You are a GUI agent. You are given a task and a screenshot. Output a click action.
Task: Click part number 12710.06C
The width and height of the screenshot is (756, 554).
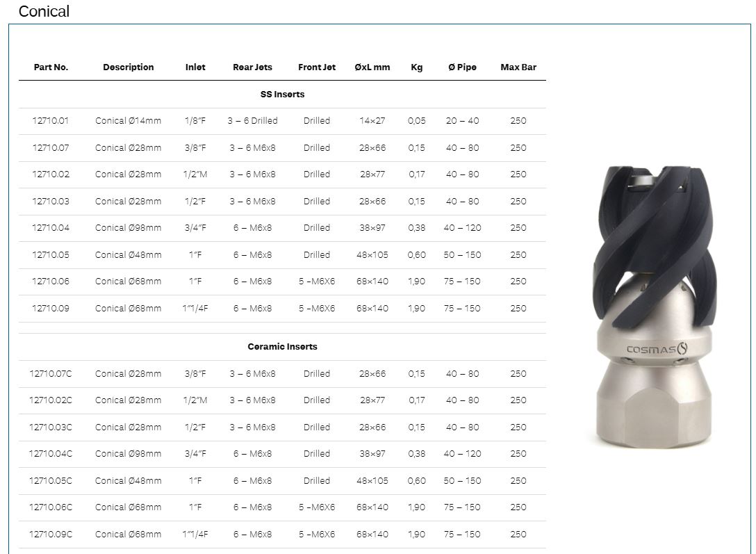coord(51,507)
